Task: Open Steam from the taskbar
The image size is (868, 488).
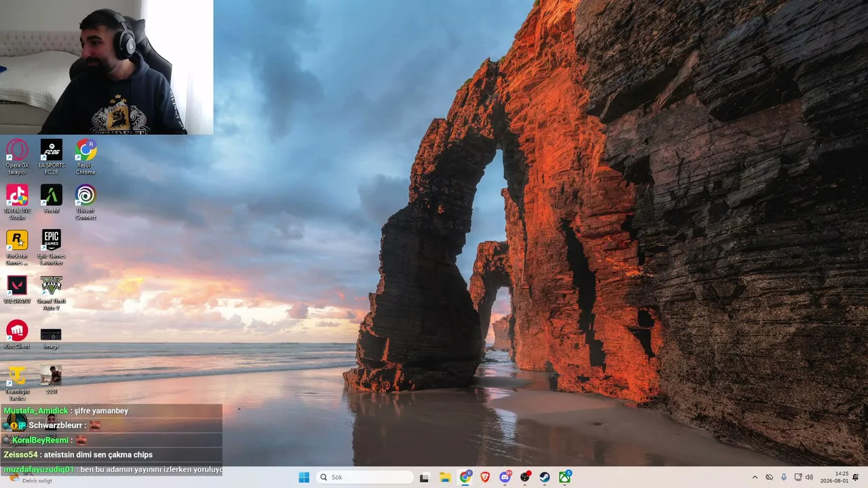Action: pos(545,477)
